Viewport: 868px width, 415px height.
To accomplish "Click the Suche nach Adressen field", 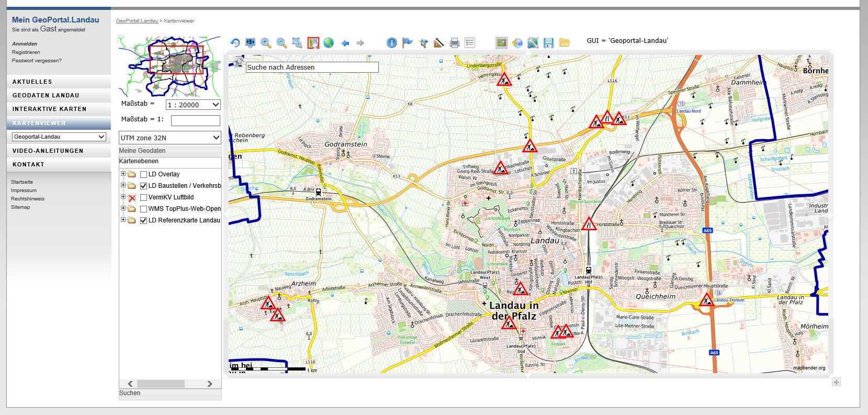I will (x=312, y=68).
